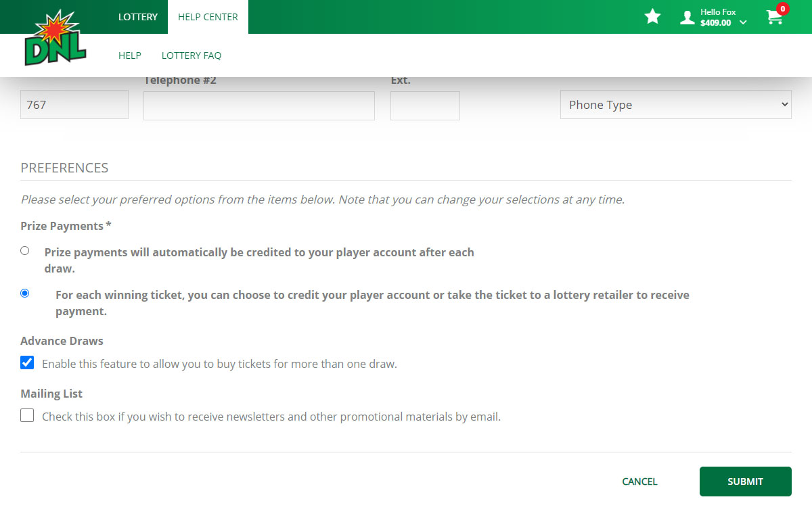Open the Lottery tab
812x516 pixels.
(x=137, y=17)
